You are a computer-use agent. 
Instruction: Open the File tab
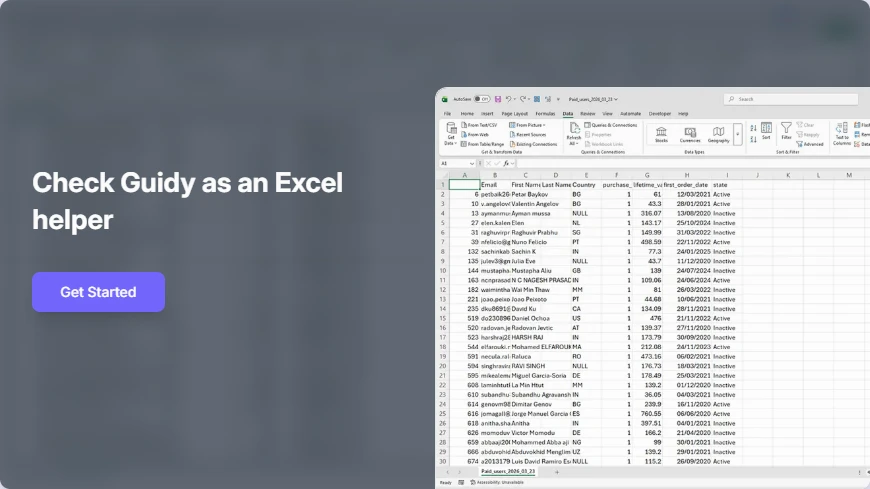tap(447, 114)
